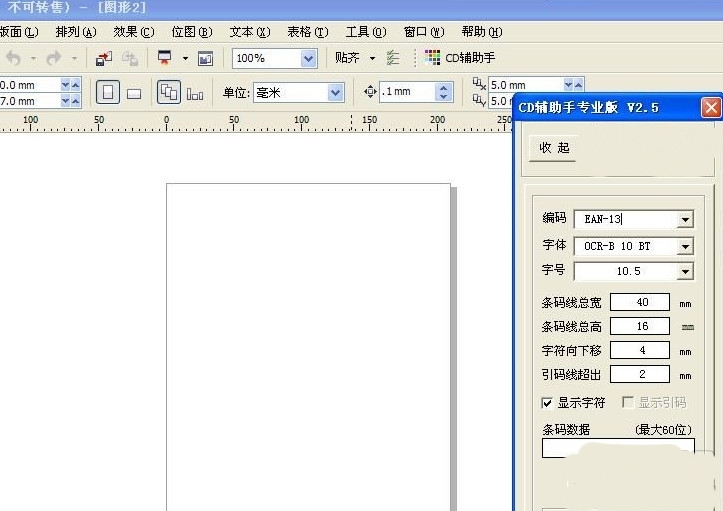Click the Import icon in toolbar
The image size is (723, 511).
pos(104,59)
